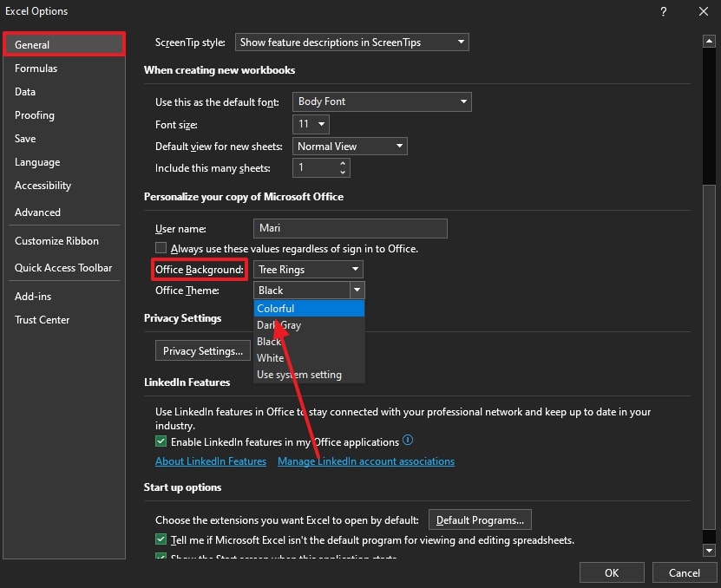Select 'Use system setting' theme option
This screenshot has width=721, height=588.
click(299, 375)
